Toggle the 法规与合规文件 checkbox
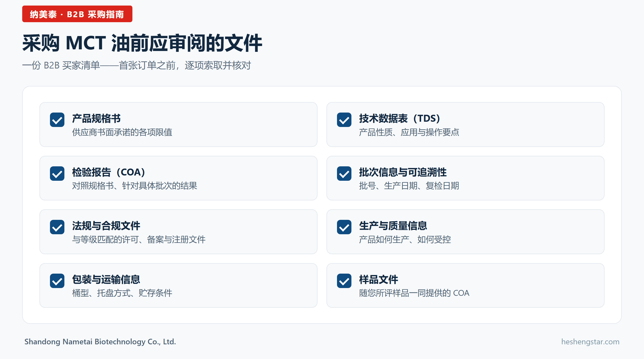This screenshot has height=359, width=644. pyautogui.click(x=57, y=227)
